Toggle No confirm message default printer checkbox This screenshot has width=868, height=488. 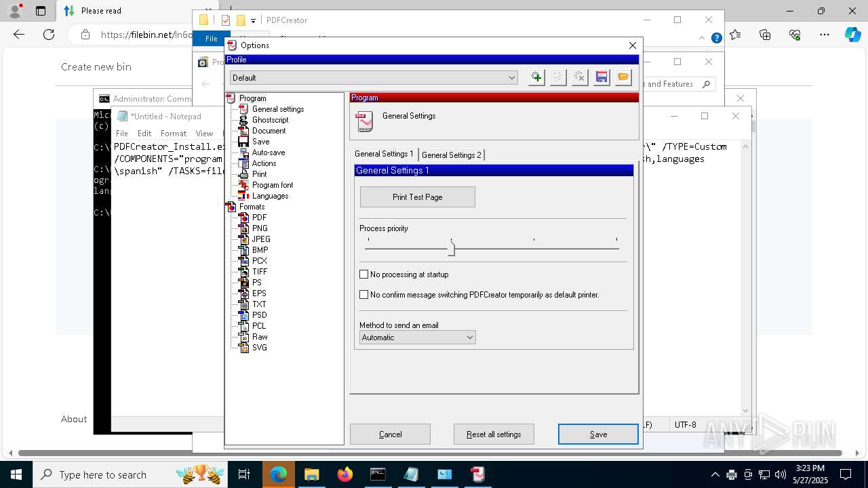click(x=364, y=295)
